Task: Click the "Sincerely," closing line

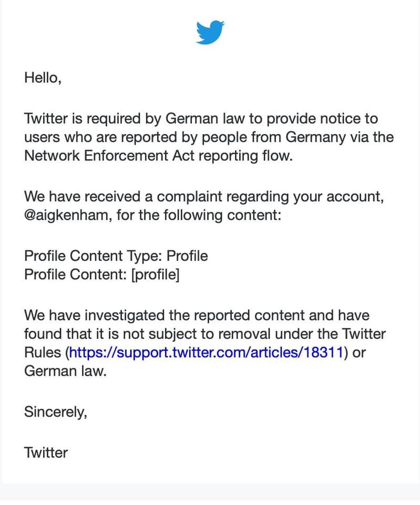Action: (x=55, y=411)
